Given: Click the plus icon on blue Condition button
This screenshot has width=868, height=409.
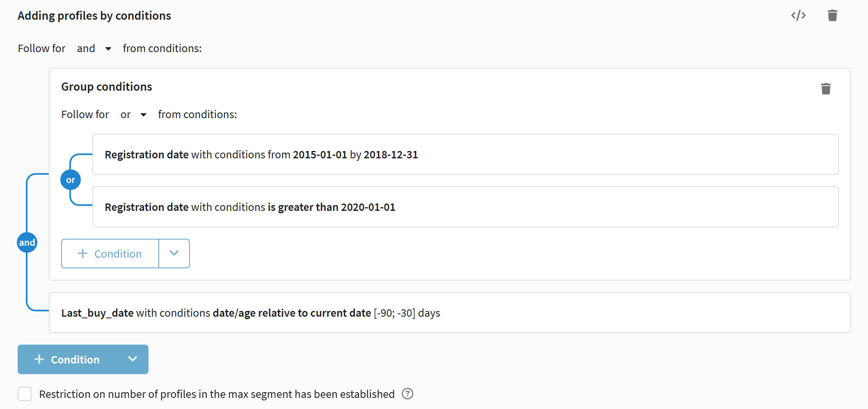Looking at the screenshot, I should coord(39,359).
